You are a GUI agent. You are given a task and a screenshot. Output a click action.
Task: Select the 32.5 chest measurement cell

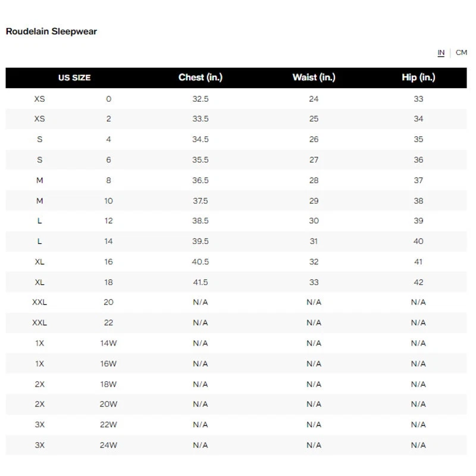point(201,99)
